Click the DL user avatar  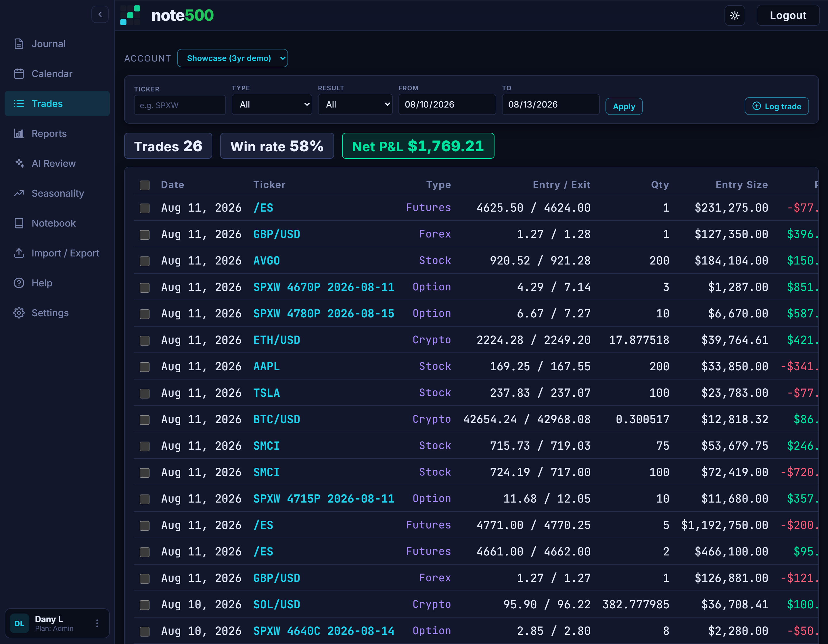click(19, 624)
